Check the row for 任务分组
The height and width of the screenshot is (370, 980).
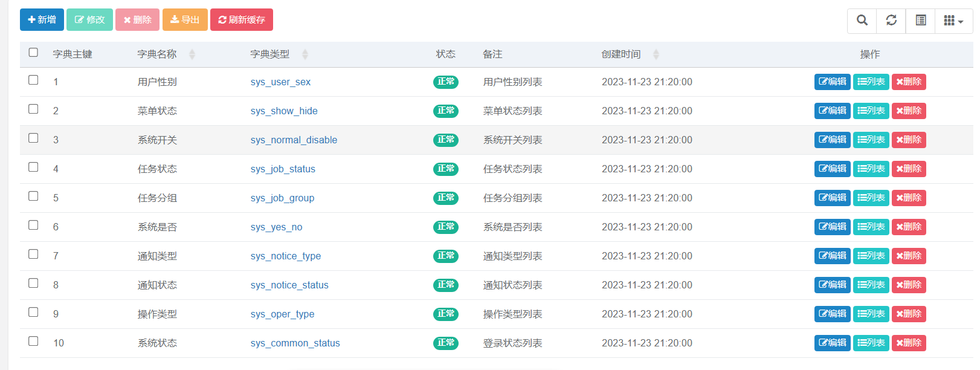pos(33,196)
